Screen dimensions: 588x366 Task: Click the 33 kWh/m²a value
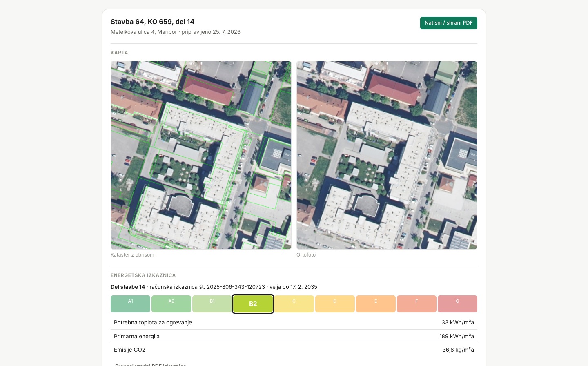pyautogui.click(x=458, y=322)
